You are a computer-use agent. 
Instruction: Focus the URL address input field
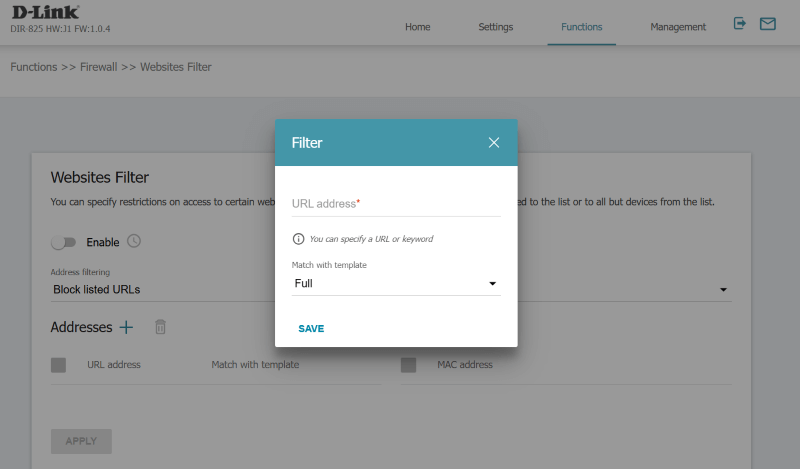coord(396,204)
